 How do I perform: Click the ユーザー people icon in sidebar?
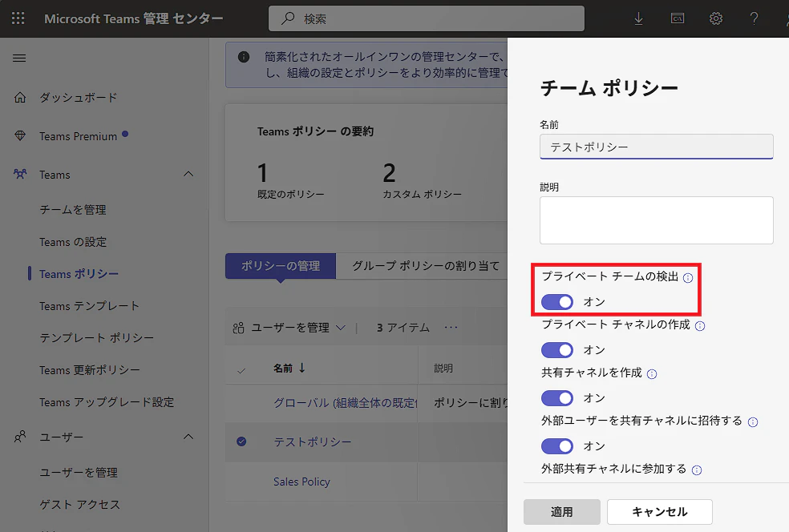click(20, 437)
